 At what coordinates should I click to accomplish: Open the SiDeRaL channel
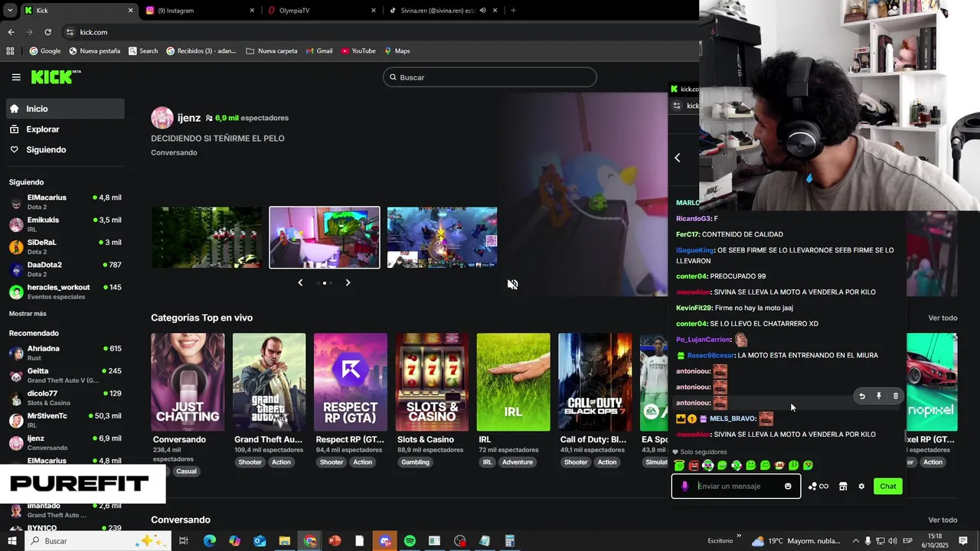click(66, 246)
